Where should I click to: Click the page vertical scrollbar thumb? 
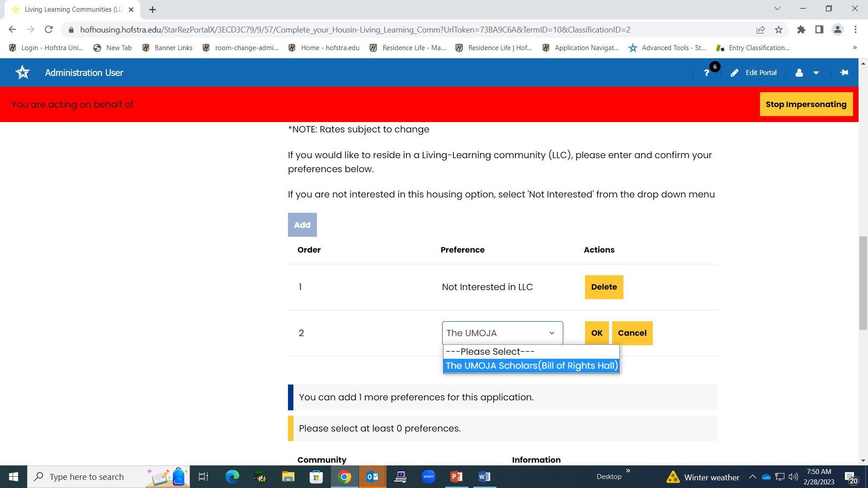click(863, 282)
